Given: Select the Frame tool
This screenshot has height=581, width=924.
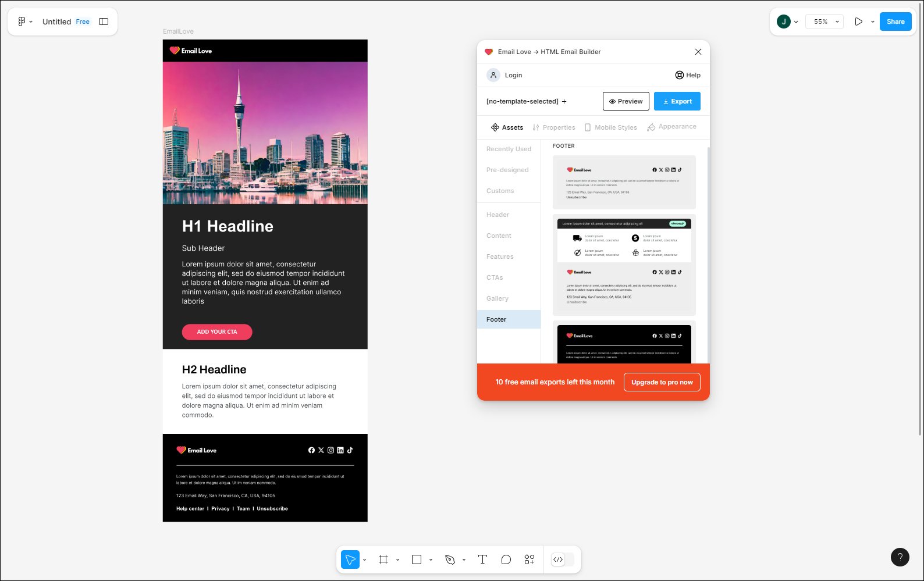Looking at the screenshot, I should click(x=383, y=559).
